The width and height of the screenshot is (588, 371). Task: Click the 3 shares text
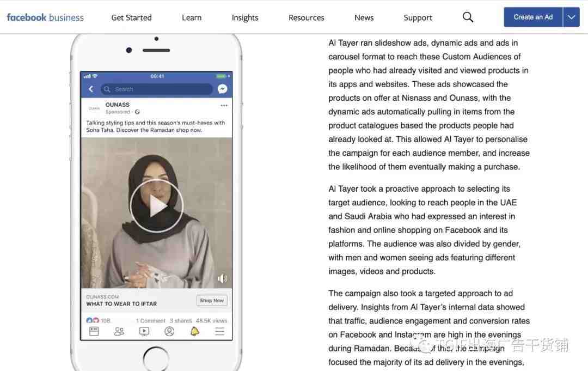point(181,321)
